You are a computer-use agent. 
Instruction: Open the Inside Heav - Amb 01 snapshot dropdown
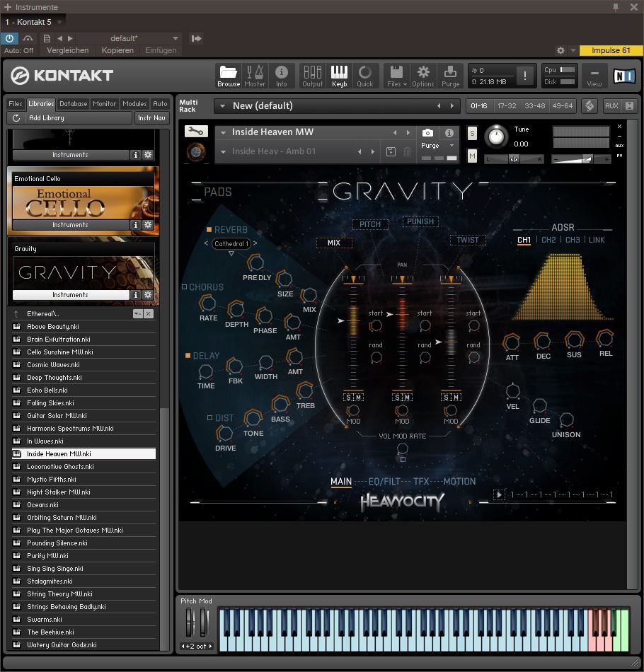tap(223, 151)
